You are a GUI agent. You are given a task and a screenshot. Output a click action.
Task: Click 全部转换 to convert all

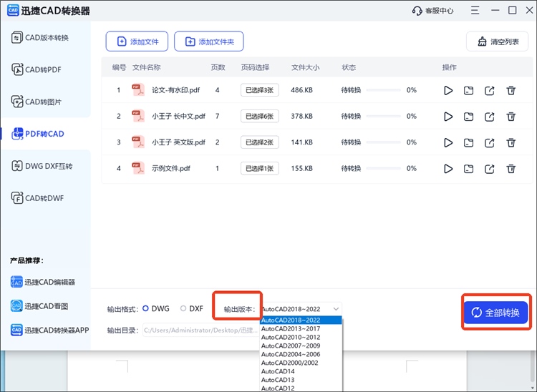point(496,313)
